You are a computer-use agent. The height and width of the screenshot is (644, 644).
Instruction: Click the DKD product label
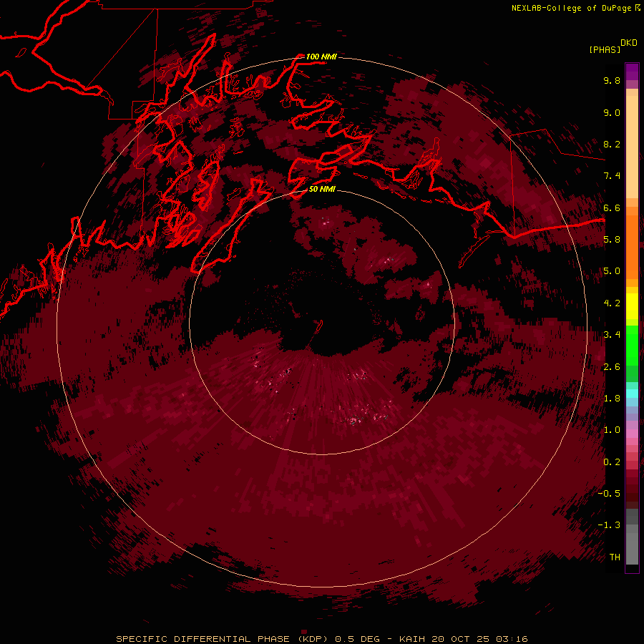tap(628, 43)
